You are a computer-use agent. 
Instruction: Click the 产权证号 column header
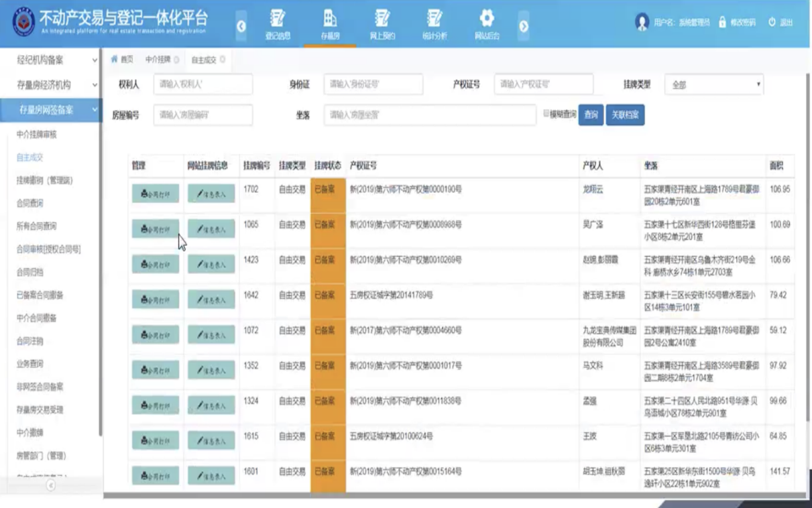pos(363,166)
